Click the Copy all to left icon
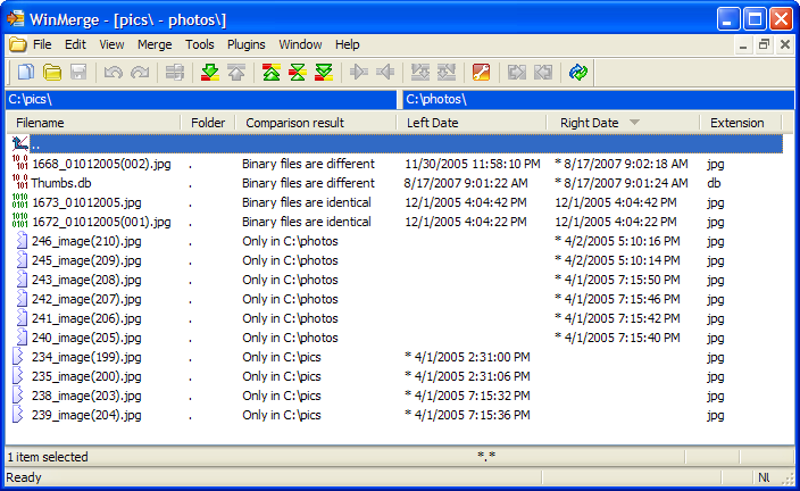 tap(446, 72)
